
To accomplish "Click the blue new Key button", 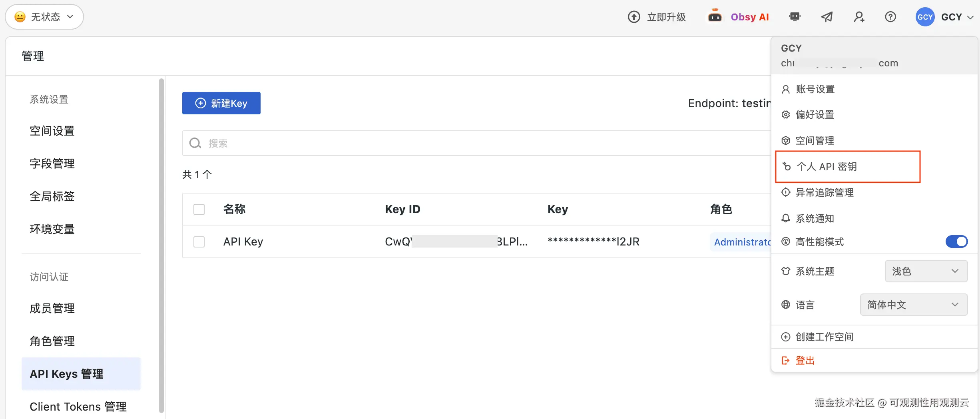I will point(221,103).
